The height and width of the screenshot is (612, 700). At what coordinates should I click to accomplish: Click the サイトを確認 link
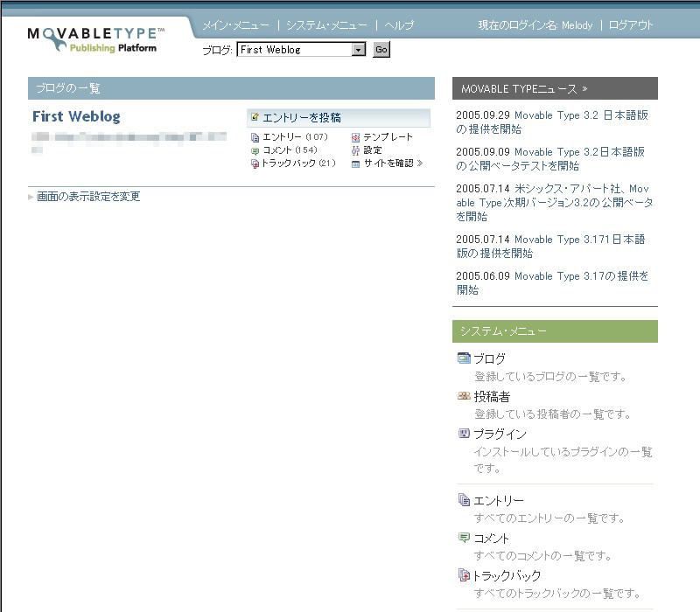(393, 163)
